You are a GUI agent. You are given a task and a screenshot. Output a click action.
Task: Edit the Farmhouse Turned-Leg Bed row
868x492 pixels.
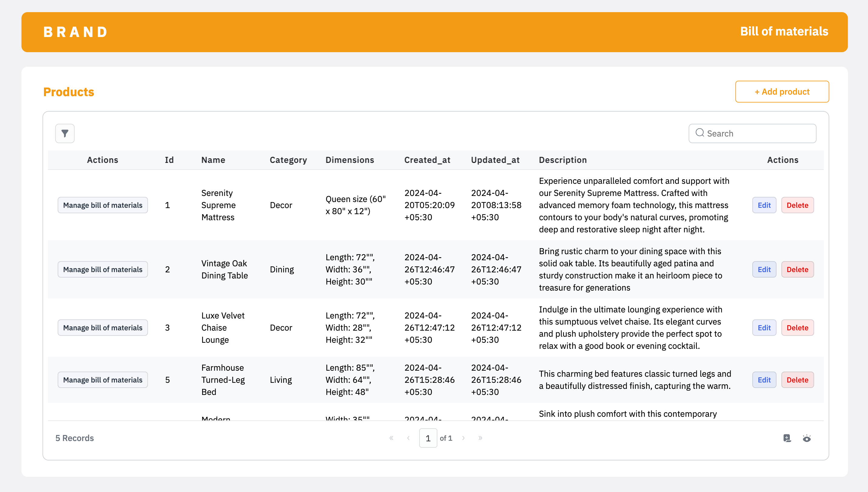point(764,380)
